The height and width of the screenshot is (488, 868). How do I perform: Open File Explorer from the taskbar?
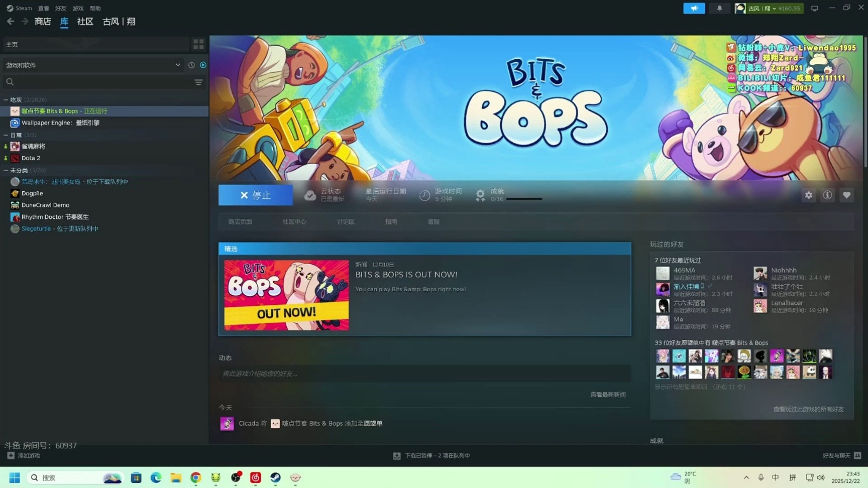coord(175,477)
